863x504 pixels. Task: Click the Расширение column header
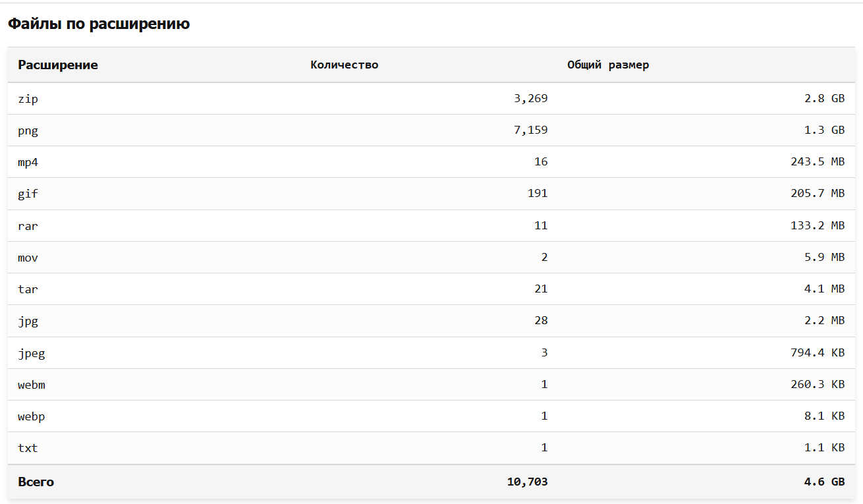(x=58, y=65)
